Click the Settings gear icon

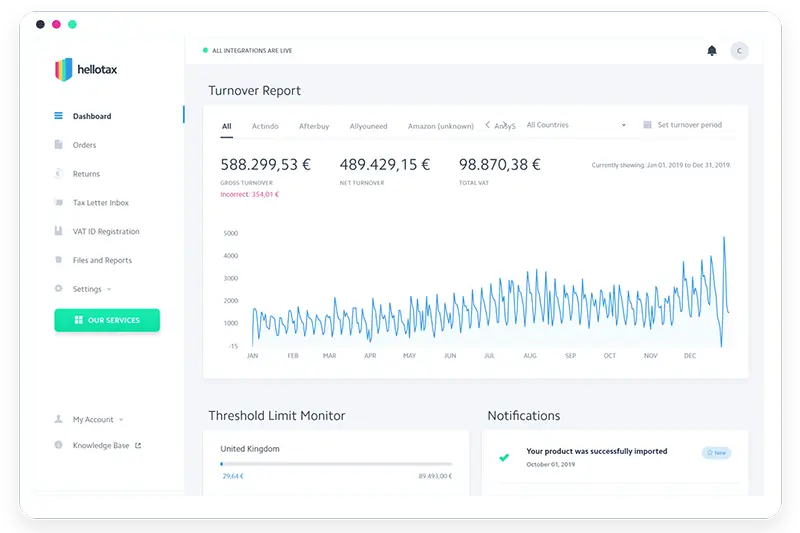(x=59, y=288)
